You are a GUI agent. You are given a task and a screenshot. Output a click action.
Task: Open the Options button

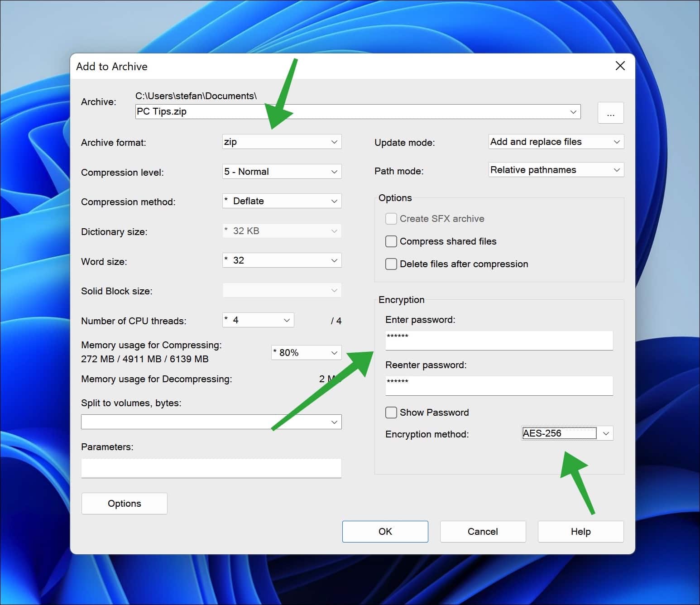point(124,503)
